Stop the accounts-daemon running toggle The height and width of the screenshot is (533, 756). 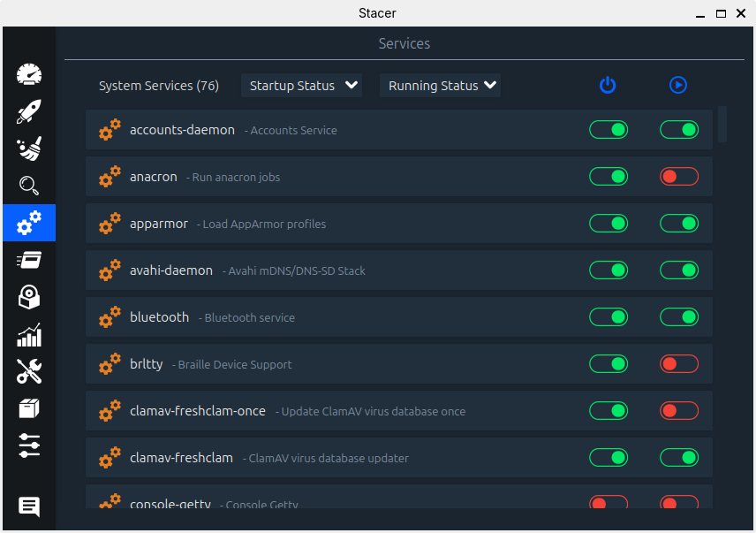678,130
